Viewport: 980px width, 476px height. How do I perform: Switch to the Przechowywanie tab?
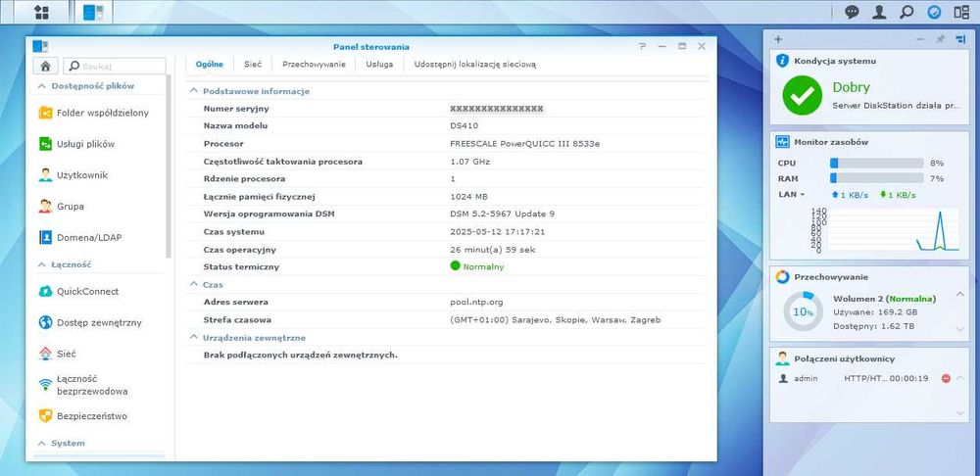coord(314,65)
